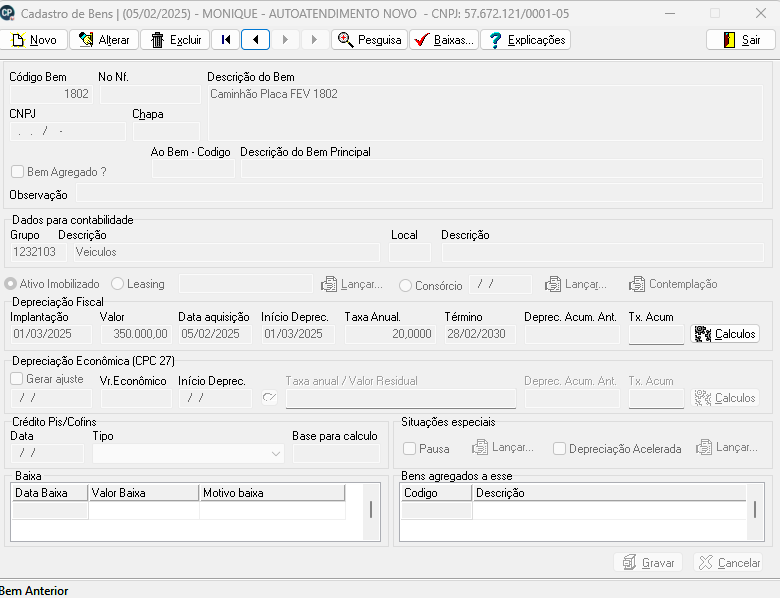Click the Gravar save button

(648, 563)
